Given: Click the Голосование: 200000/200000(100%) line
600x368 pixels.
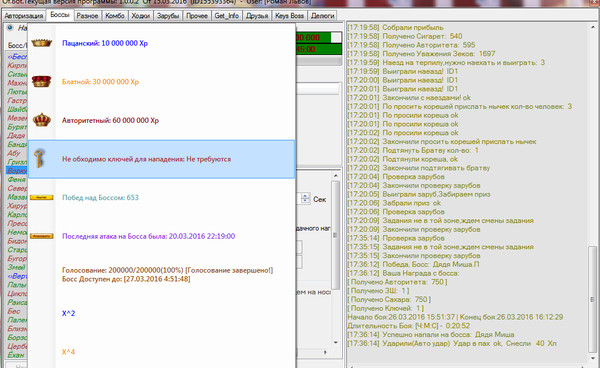Looking at the screenshot, I should click(167, 270).
